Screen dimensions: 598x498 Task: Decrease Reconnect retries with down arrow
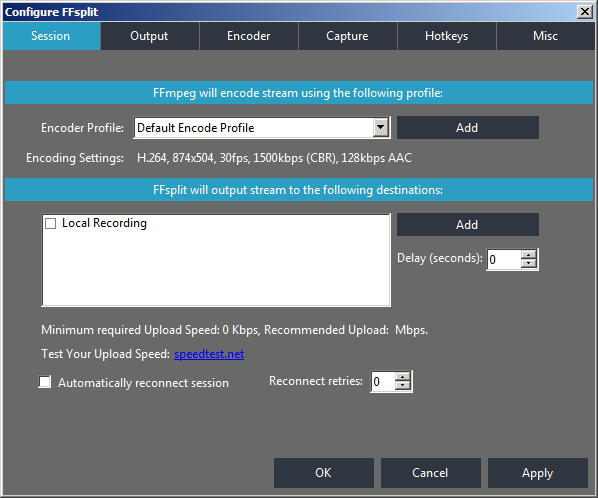point(402,386)
